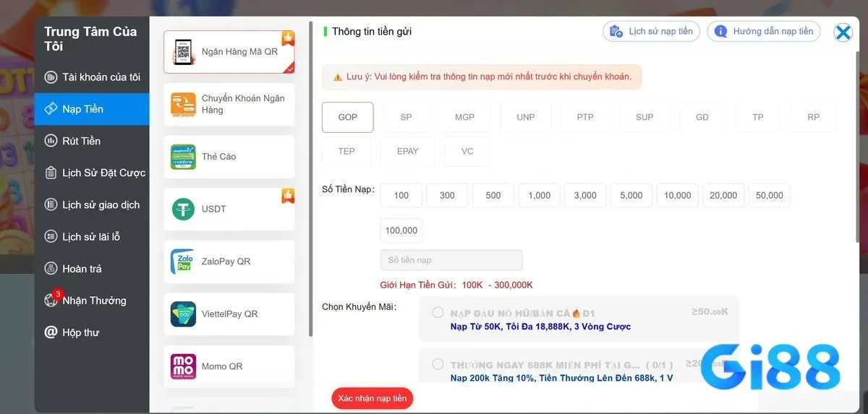
Task: Pick deposit amount 5,000
Action: tap(631, 195)
